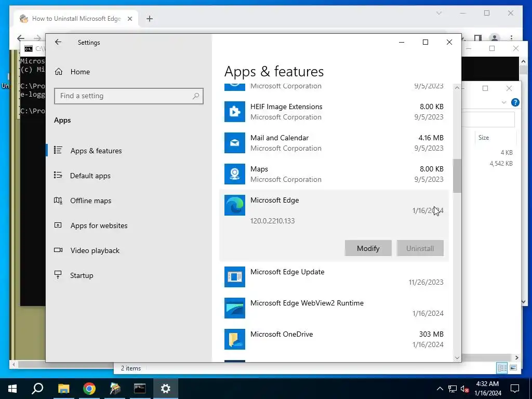The width and height of the screenshot is (532, 399).
Task: Click the Uninstall button for Microsoft Edge
Action: [x=420, y=248]
